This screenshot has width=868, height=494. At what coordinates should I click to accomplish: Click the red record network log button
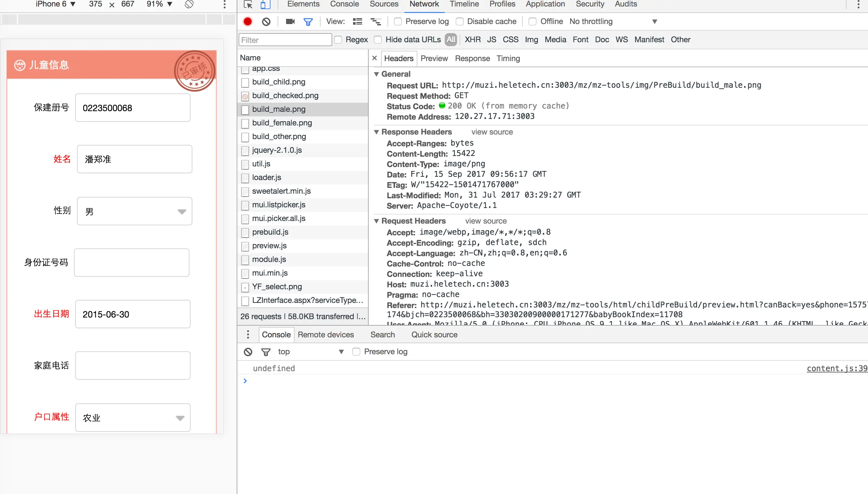248,21
